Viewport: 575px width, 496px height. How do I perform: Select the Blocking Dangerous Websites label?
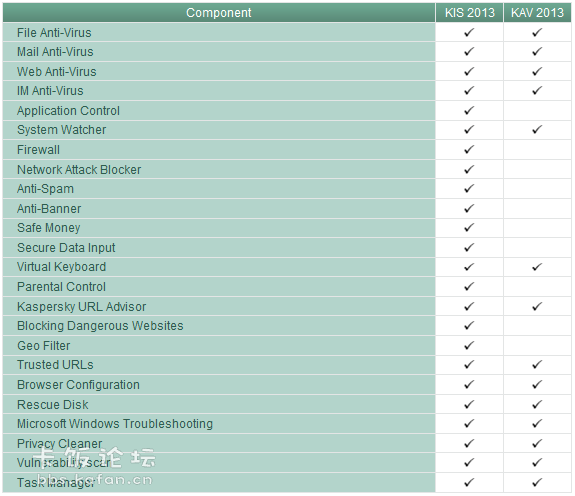(x=100, y=326)
